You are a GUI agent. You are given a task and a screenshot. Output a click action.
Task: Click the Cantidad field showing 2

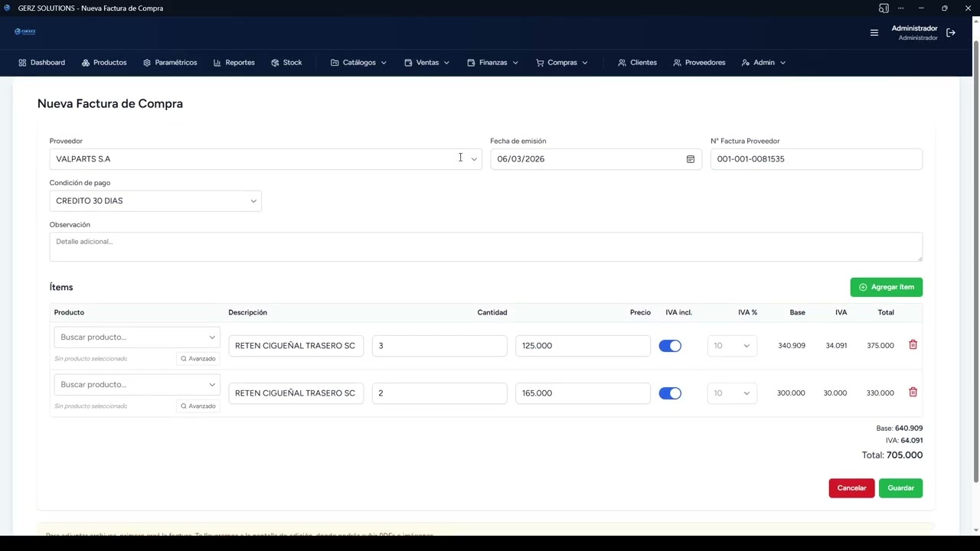439,393
